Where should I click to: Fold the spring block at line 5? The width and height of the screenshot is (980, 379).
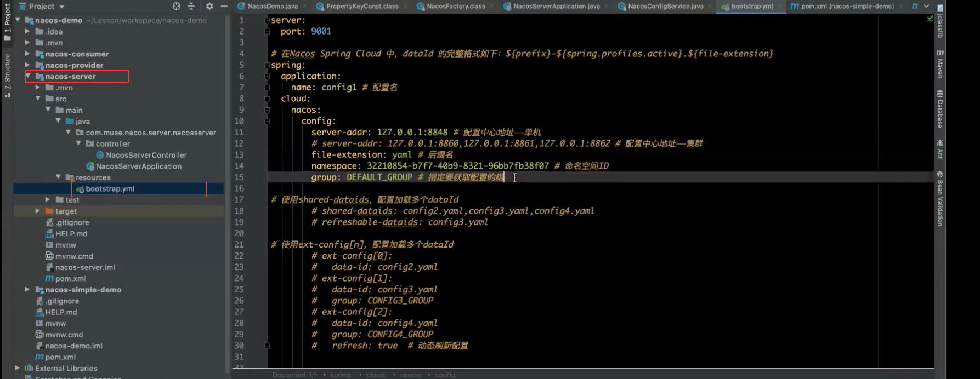click(x=268, y=65)
